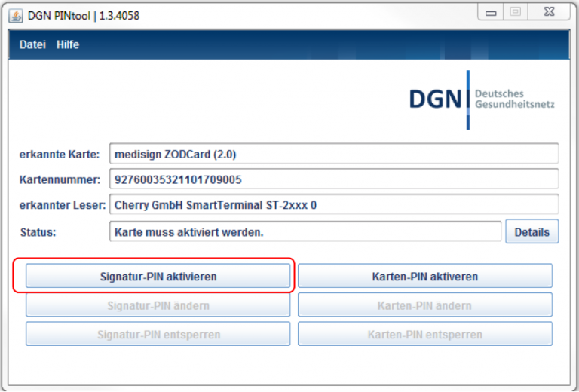Screen dimensions: 579x392
Task: Click the Signatur-PIN aktivieren button
Action: pos(158,276)
